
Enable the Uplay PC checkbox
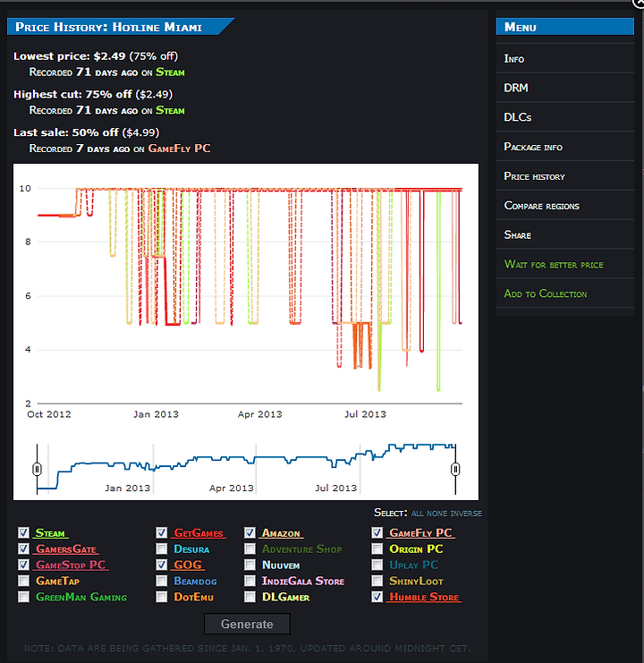(x=377, y=565)
